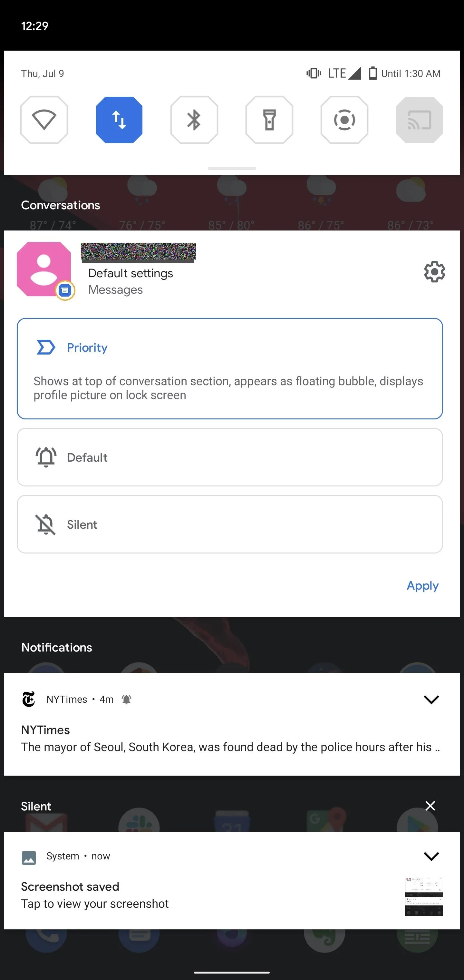The width and height of the screenshot is (464, 980).
Task: Tap the screen cast tile
Action: (x=419, y=120)
